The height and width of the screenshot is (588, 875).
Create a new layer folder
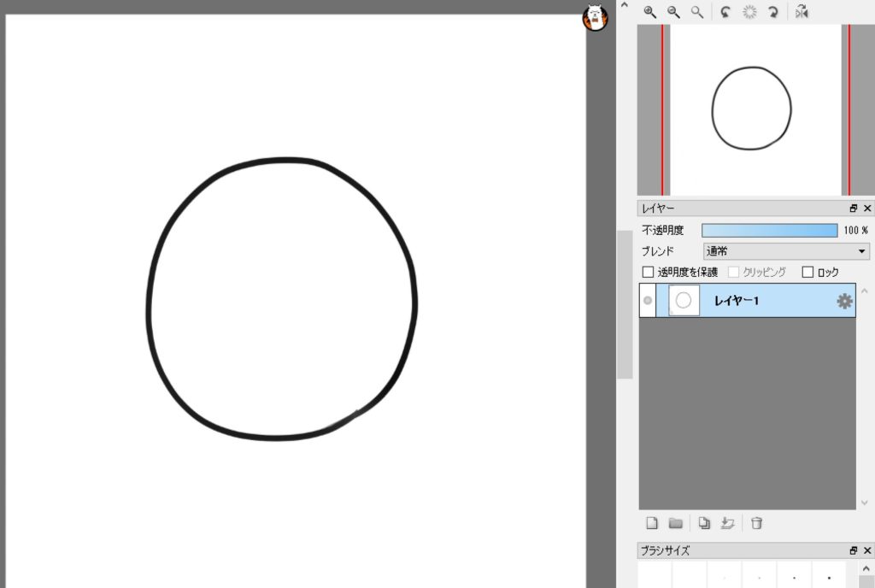675,523
